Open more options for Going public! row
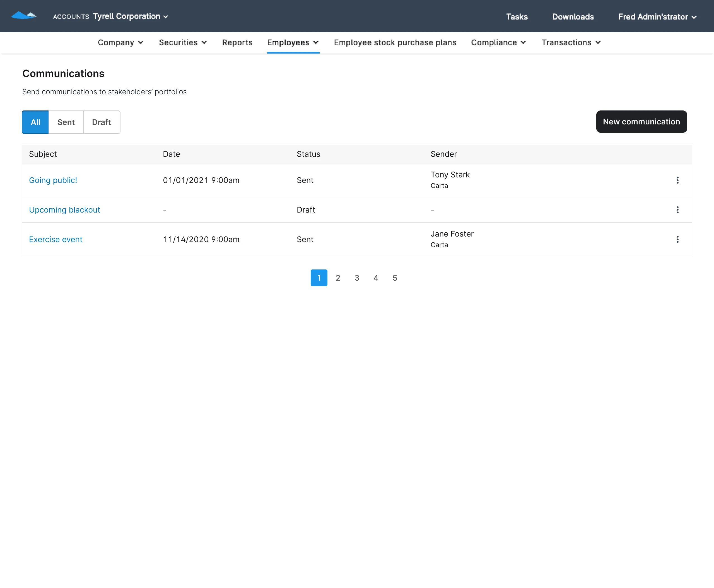The image size is (714, 588). pyautogui.click(x=677, y=180)
